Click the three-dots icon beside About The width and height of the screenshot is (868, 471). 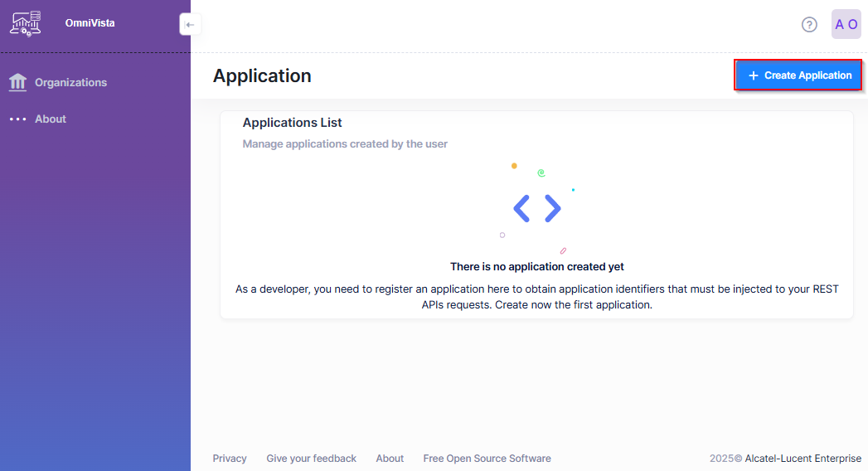[x=17, y=119]
